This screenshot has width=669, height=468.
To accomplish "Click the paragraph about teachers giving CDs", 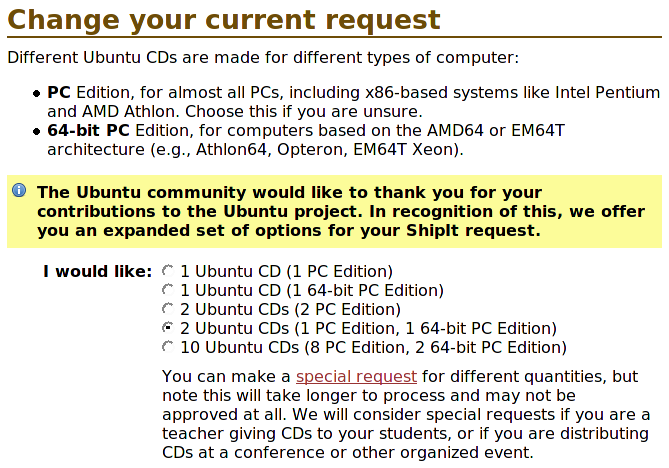I will point(406,414).
